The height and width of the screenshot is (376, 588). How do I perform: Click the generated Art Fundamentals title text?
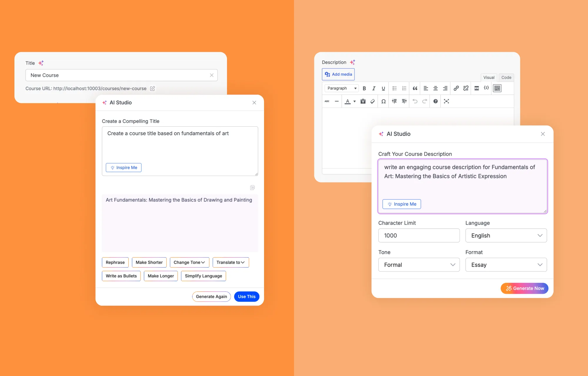179,200
